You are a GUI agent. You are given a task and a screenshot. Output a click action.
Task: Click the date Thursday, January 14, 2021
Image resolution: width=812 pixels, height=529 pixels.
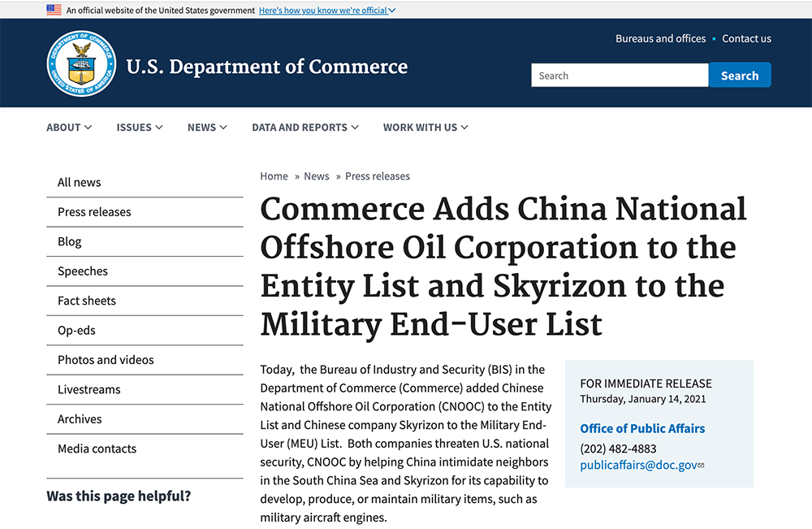pos(642,399)
